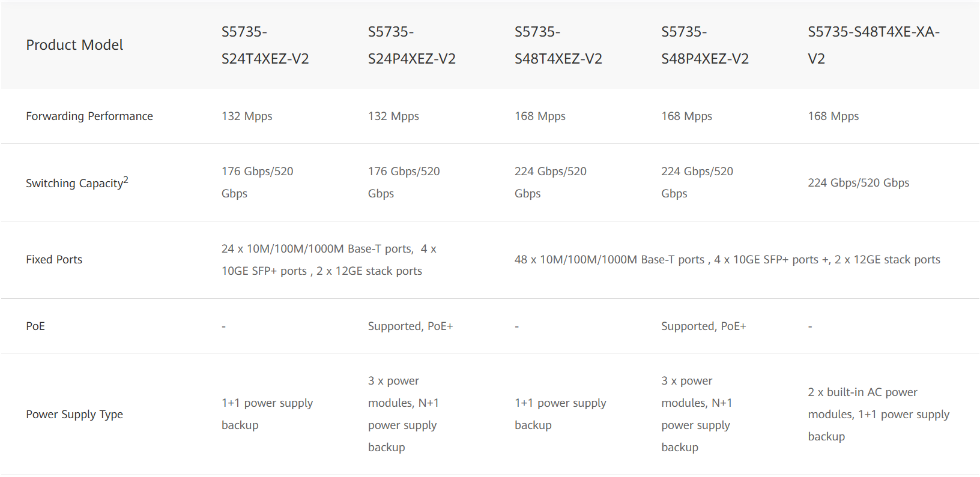This screenshot has height=477, width=980.
Task: Select the S5735-S24T4XEZ-V2 column header
Action: coord(265,45)
